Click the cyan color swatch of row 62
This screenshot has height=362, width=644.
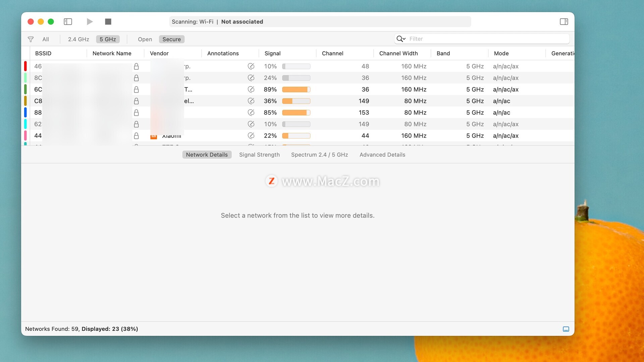click(x=25, y=124)
